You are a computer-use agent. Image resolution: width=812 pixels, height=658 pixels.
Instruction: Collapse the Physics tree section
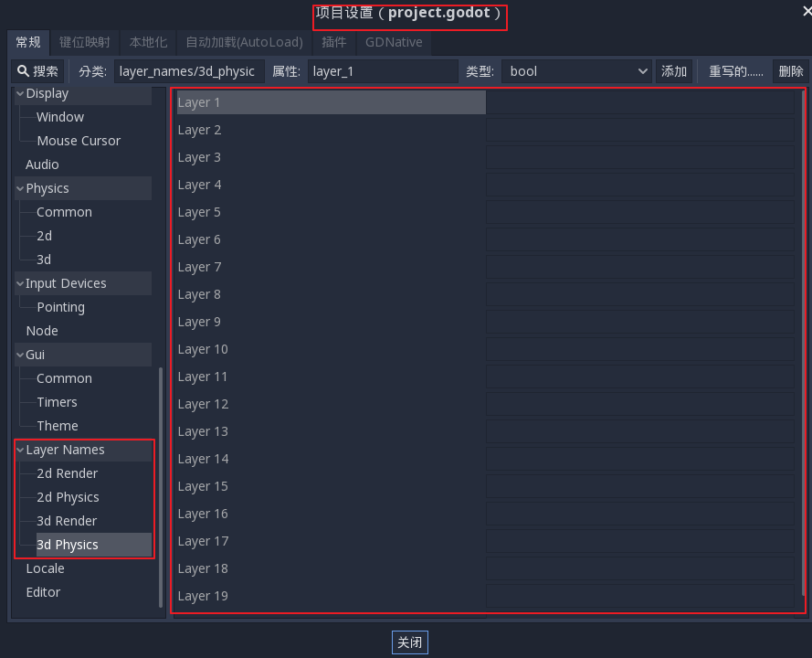20,188
